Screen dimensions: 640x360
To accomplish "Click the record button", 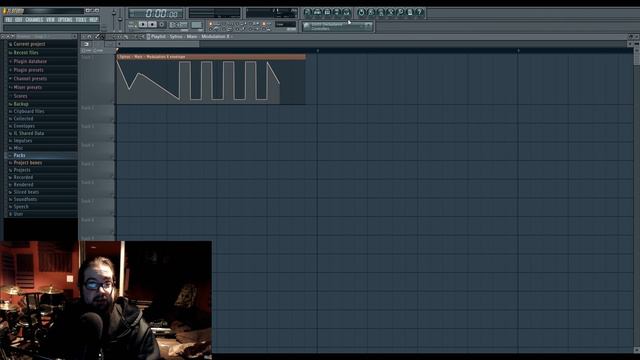I will (x=162, y=24).
